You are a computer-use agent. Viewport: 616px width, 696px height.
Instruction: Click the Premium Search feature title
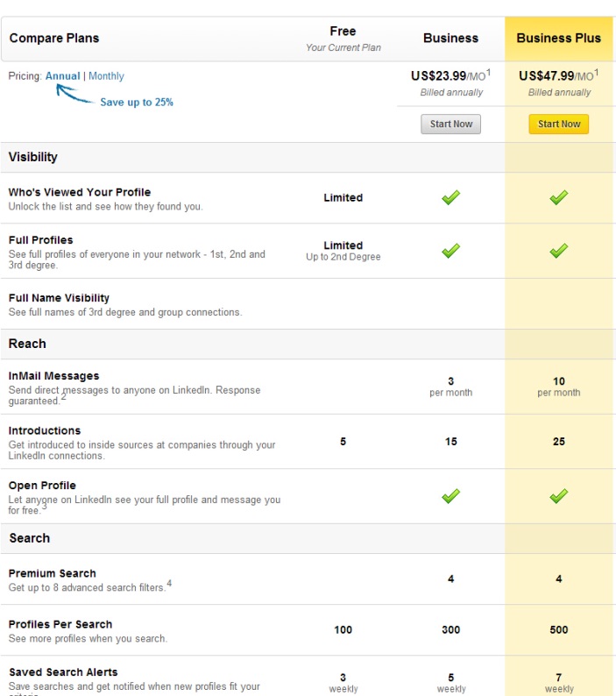coord(52,573)
